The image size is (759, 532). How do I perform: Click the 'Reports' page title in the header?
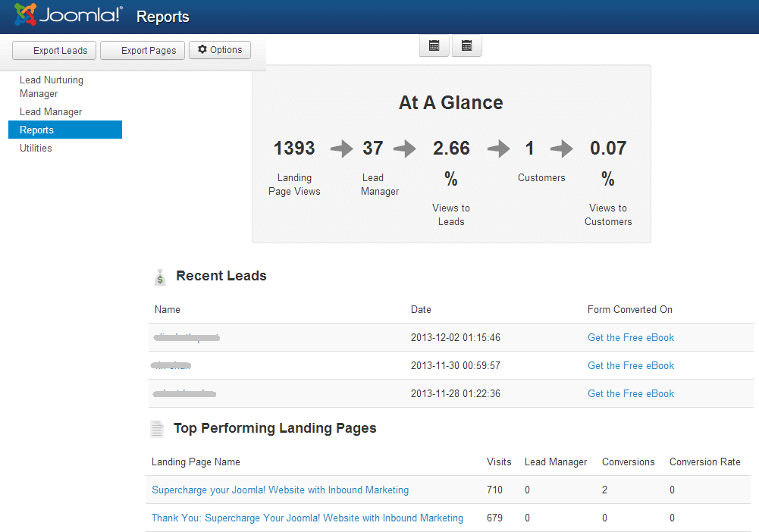point(162,17)
